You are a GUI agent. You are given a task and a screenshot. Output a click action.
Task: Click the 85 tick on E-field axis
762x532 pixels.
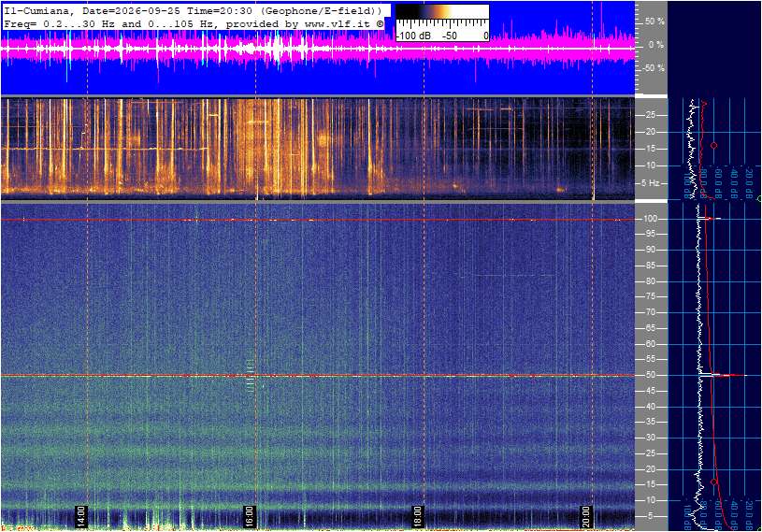coord(650,266)
